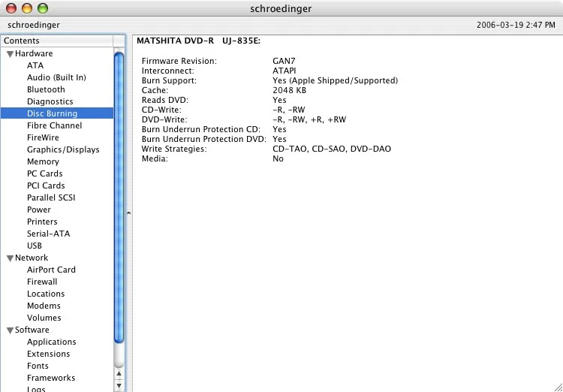This screenshot has width=563, height=392.
Task: Open the Extensions software list
Action: click(x=48, y=354)
